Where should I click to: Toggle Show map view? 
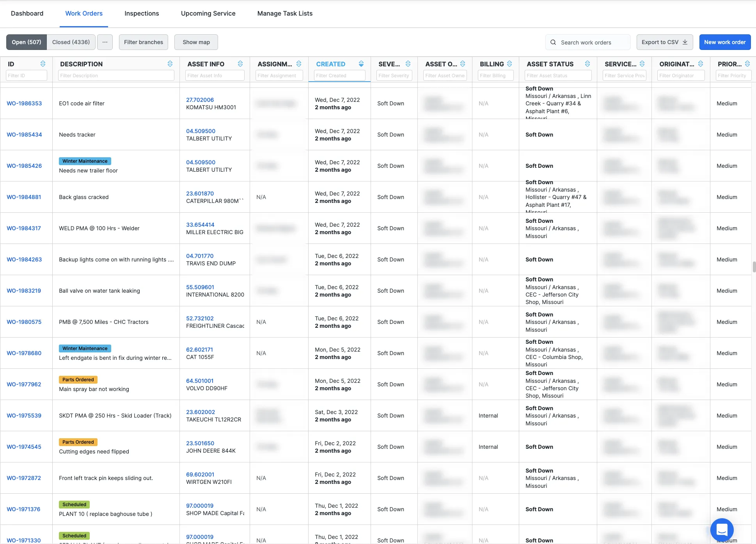(x=196, y=42)
